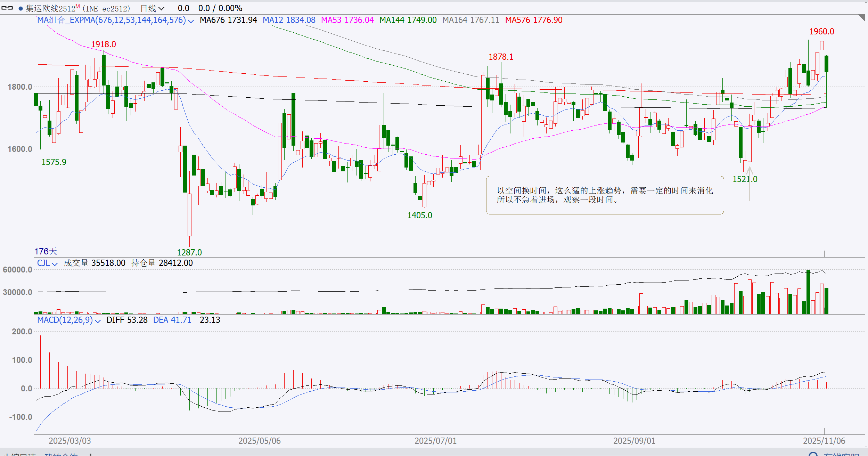Click the magenta MA53 1736.04 label

(x=347, y=20)
